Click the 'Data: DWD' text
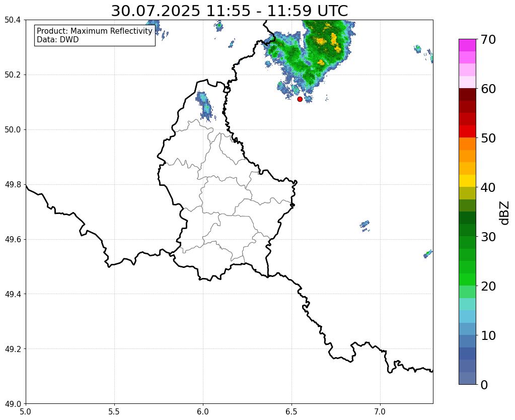515x420 pixels. point(58,40)
